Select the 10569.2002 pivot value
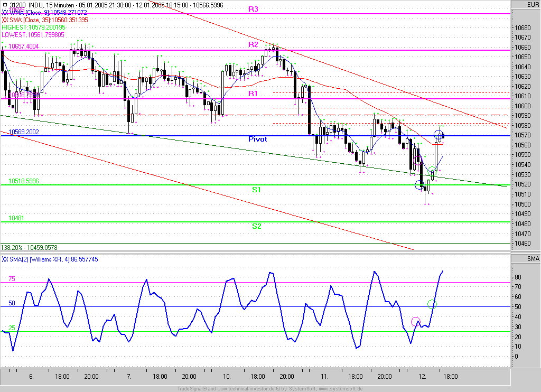541x392 pixels. click(23, 132)
